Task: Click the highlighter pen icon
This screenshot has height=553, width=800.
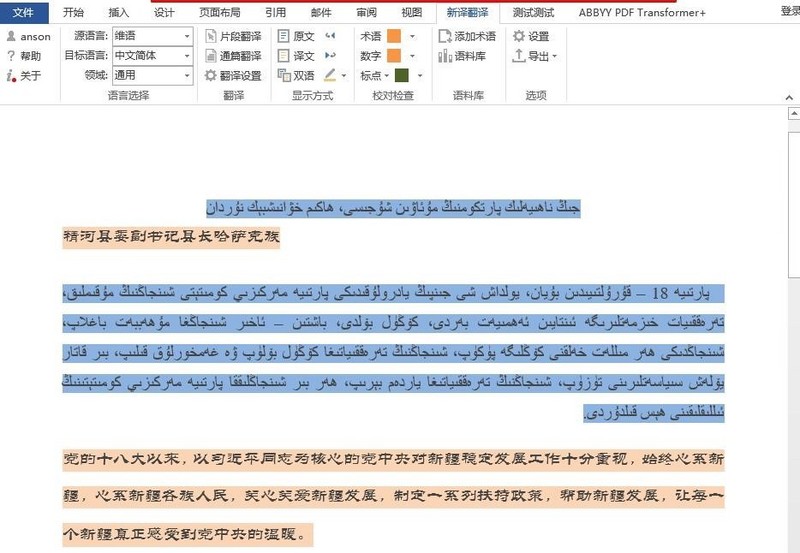Action: (x=330, y=75)
